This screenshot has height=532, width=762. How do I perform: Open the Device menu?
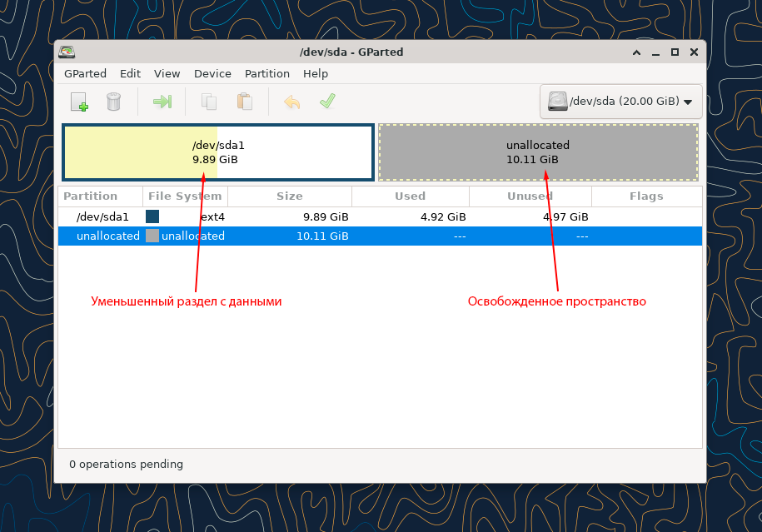(212, 73)
